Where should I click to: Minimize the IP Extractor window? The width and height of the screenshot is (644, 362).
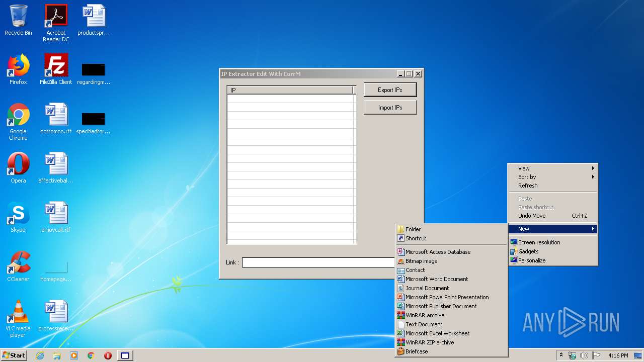tap(400, 74)
